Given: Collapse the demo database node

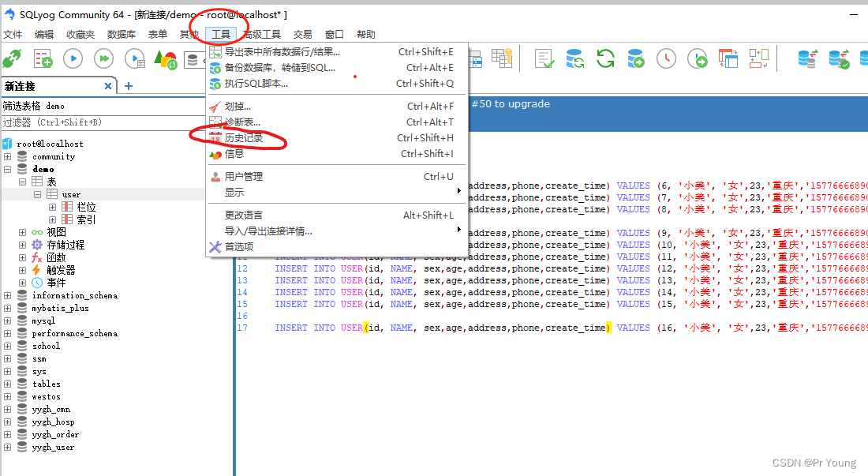Looking at the screenshot, I should pyautogui.click(x=7, y=170).
